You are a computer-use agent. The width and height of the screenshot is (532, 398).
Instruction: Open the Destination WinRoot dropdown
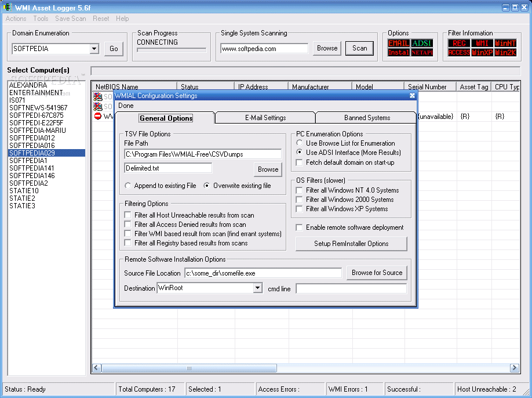click(257, 288)
